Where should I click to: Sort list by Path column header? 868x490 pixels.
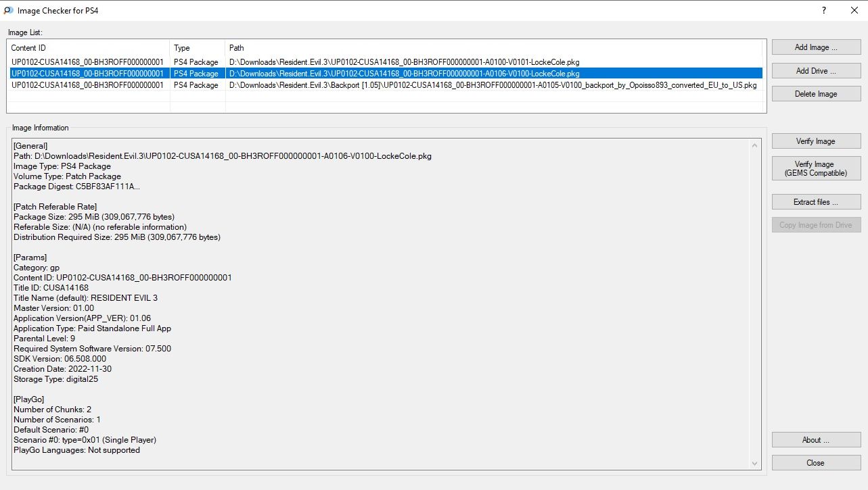click(495, 48)
